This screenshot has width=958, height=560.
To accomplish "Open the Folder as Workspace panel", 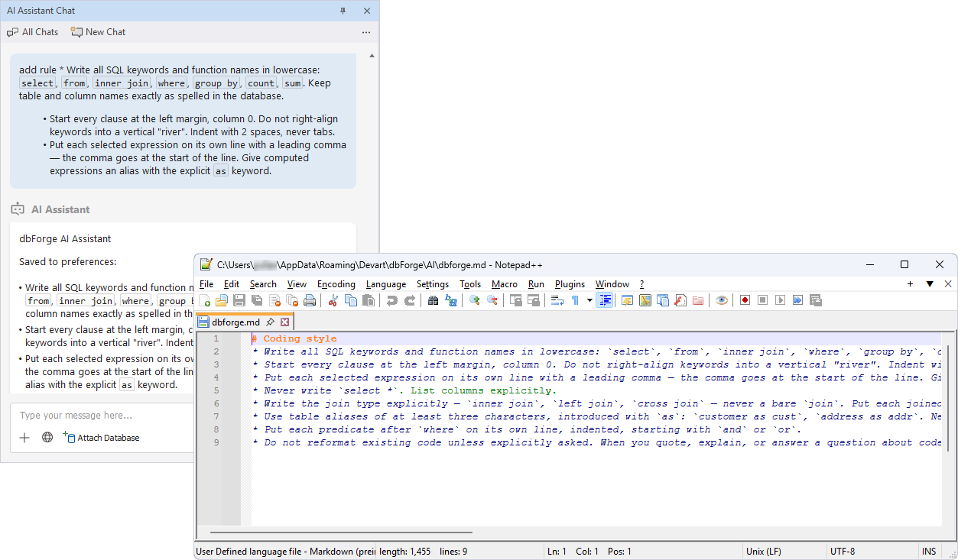I will pyautogui.click(x=698, y=300).
